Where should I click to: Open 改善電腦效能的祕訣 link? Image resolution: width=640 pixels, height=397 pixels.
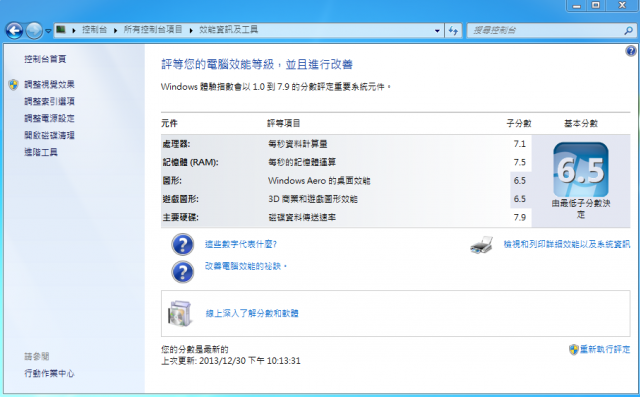tap(246, 266)
